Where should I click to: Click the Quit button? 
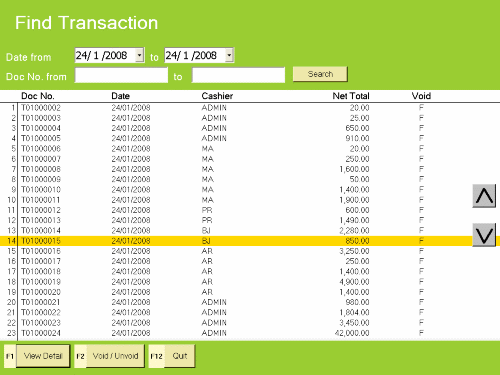point(180,356)
